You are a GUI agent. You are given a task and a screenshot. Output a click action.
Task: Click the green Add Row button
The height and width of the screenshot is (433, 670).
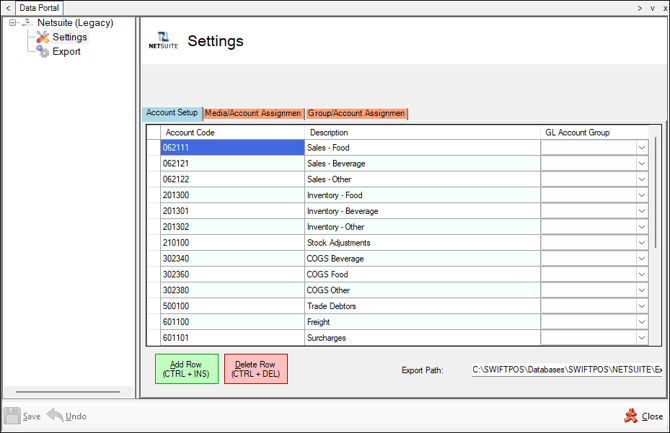pos(187,369)
